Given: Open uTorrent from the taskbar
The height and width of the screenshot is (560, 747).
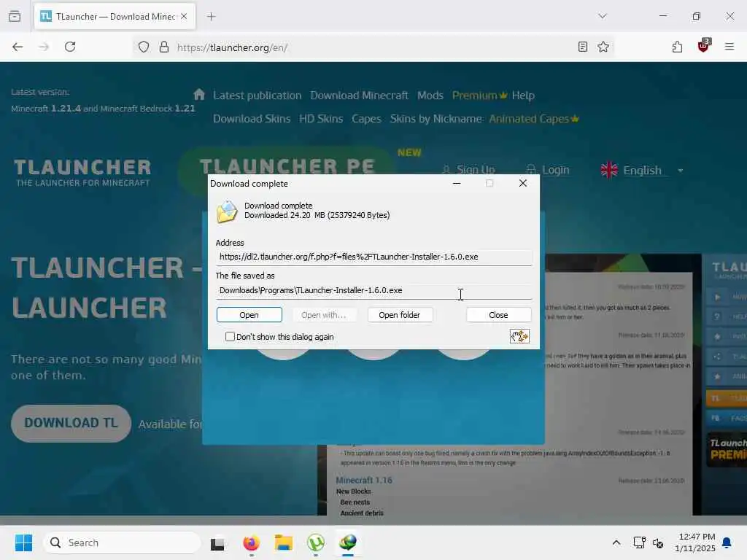Looking at the screenshot, I should pyautogui.click(x=316, y=542).
